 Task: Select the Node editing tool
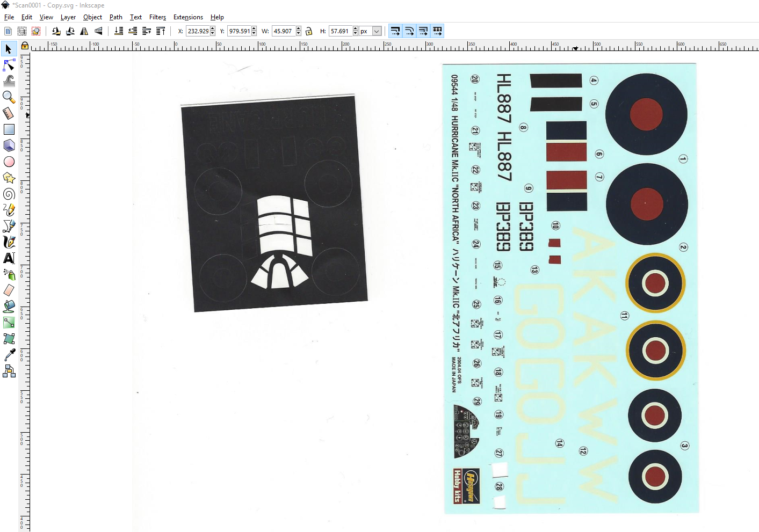[x=9, y=65]
